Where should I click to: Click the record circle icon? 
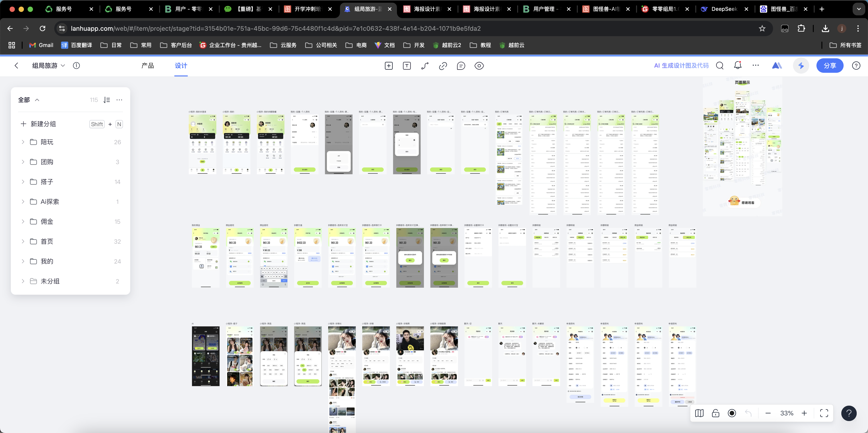[732, 413]
